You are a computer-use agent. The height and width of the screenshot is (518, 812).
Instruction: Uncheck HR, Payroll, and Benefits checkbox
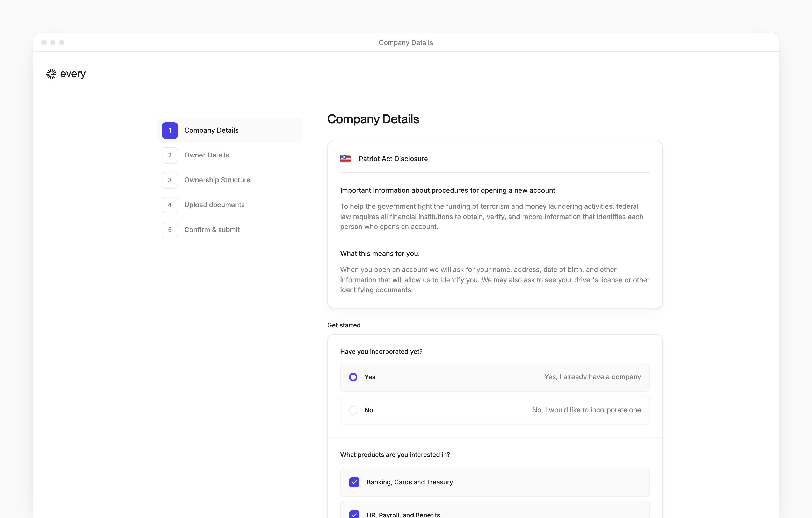coord(354,515)
